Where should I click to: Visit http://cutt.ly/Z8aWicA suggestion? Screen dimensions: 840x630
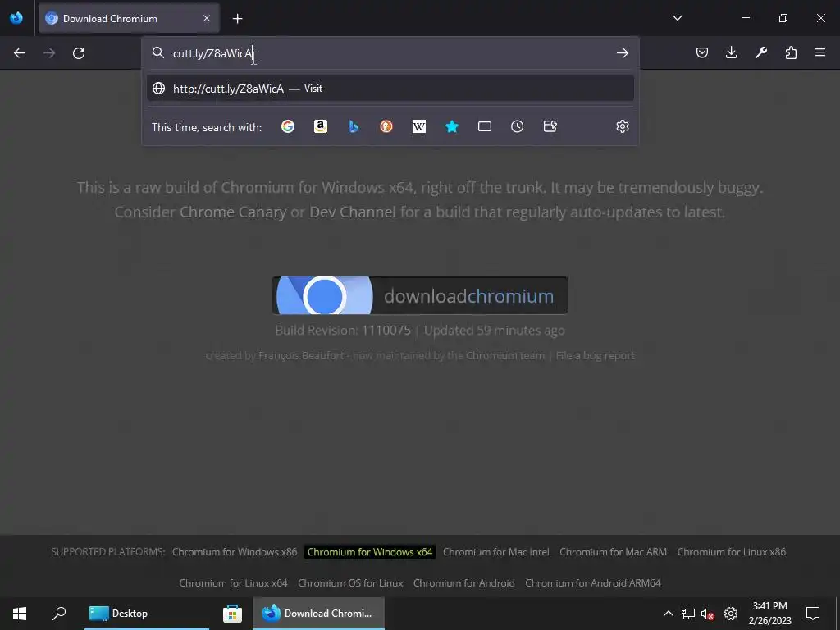390,89
